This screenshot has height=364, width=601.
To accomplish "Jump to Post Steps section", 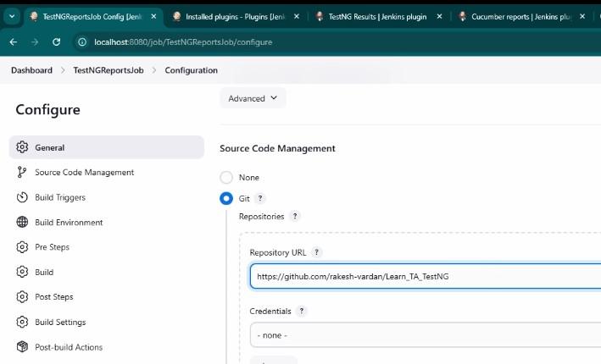I will [x=107, y=296].
